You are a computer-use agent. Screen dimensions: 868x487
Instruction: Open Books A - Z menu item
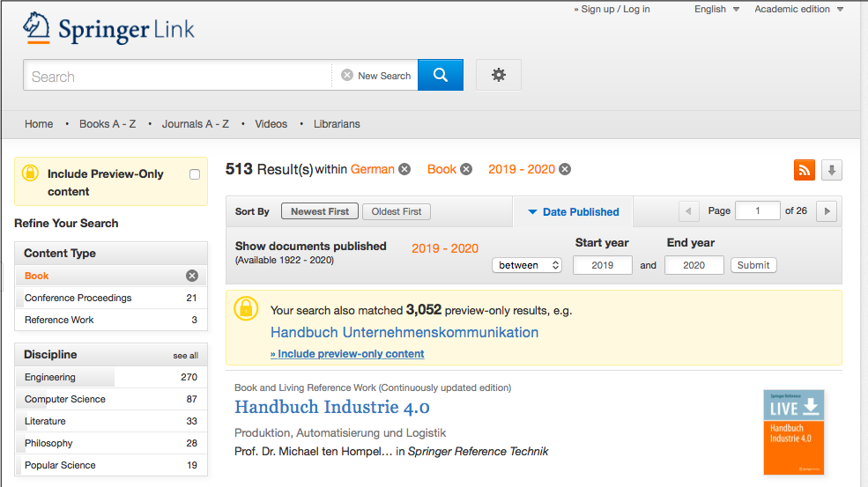(108, 124)
